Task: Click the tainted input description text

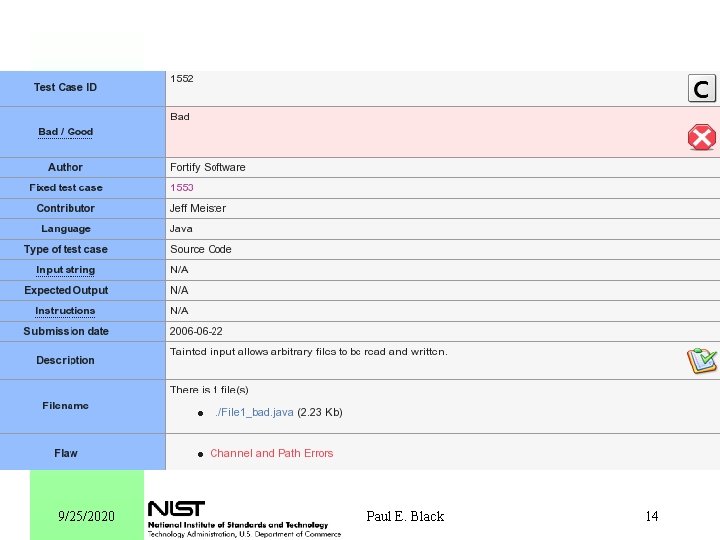Action: click(309, 352)
